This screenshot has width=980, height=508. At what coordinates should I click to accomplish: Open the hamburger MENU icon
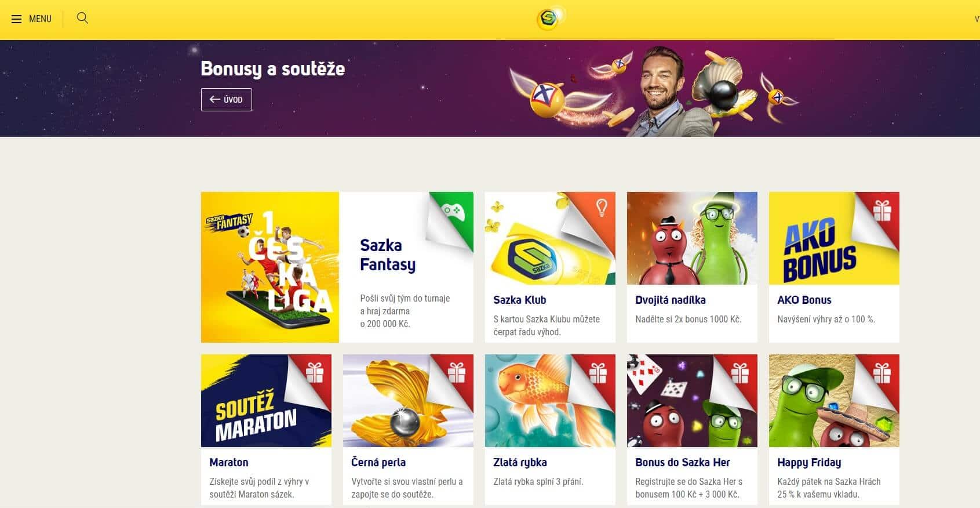coord(16,19)
